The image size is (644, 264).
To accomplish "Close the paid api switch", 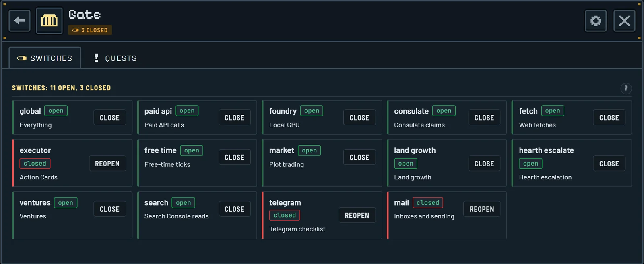I will click(x=235, y=118).
